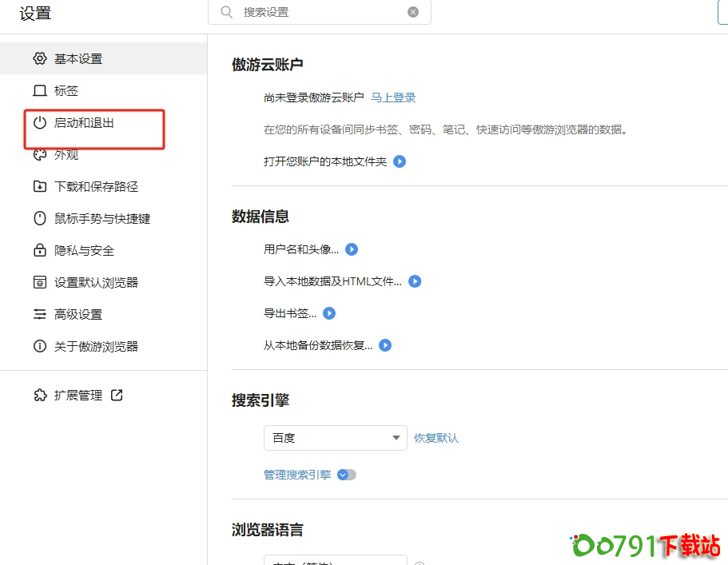This screenshot has height=565, width=728.
Task: Click the puzzle icon for 扩展管理
Action: pos(40,396)
